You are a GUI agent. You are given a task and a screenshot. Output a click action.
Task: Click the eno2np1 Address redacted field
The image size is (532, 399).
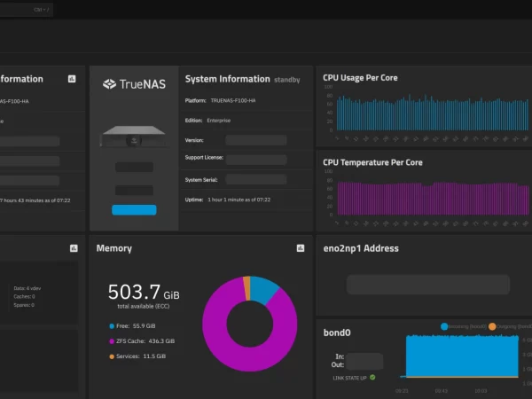click(427, 284)
